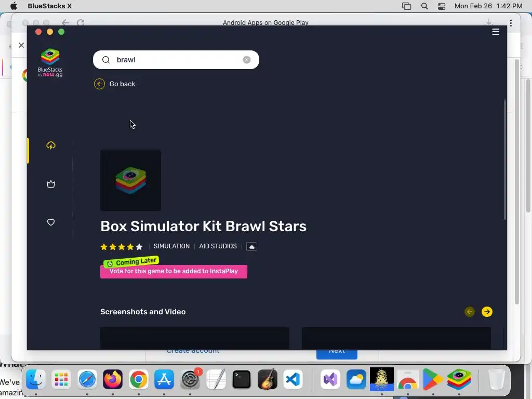
Task: Click the Go back arrow icon
Action: 99,84
